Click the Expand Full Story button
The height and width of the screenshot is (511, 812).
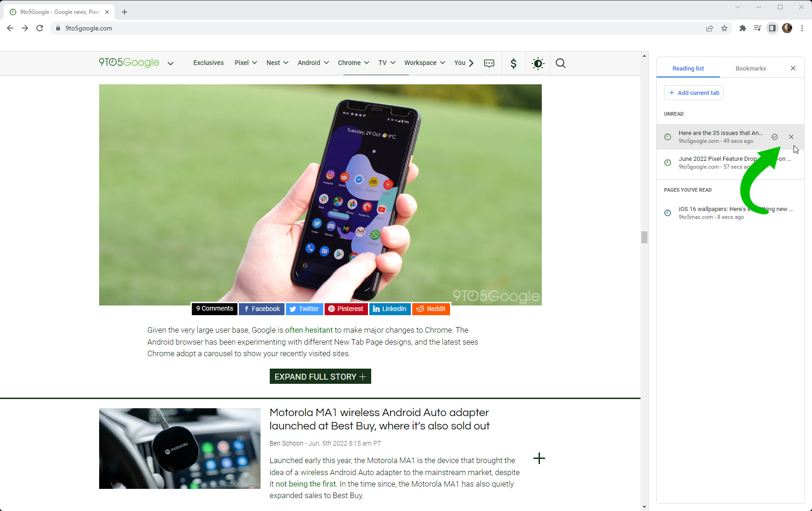[x=320, y=376]
